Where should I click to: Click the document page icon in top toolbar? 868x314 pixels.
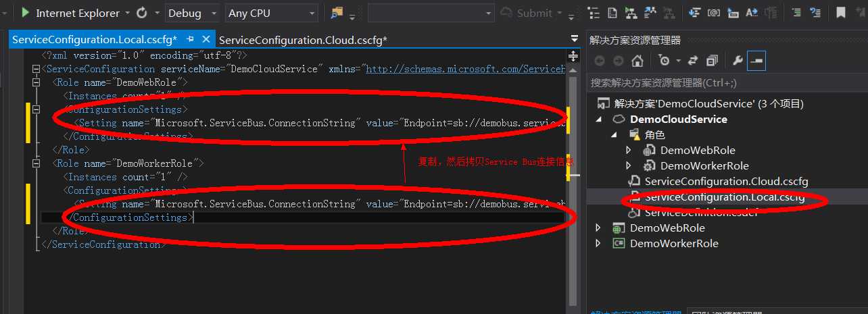click(x=612, y=13)
